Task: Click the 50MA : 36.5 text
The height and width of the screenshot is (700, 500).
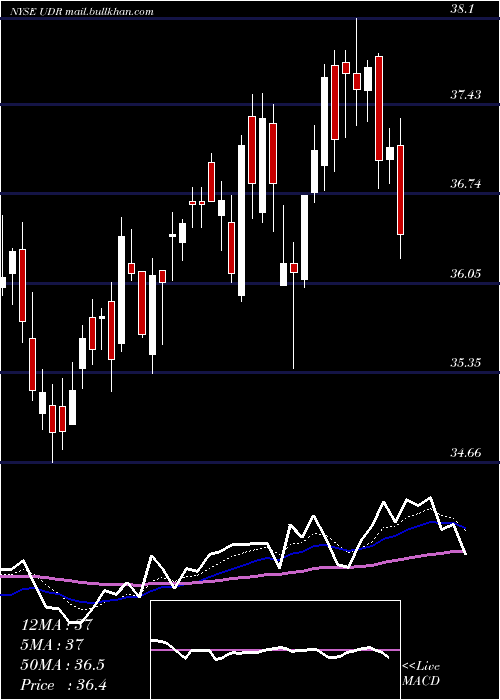Action: tap(62, 665)
